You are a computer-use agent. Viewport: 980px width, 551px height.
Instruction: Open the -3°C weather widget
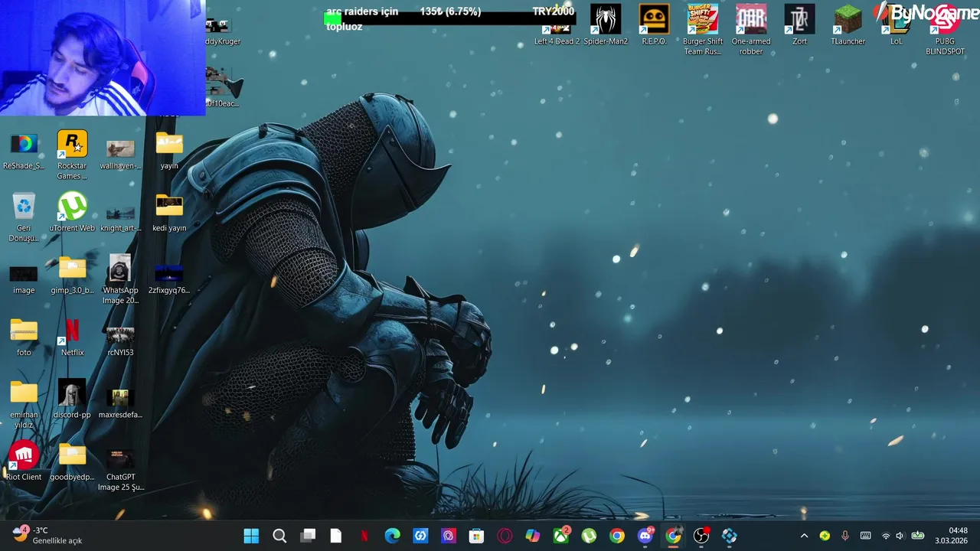(x=46, y=536)
